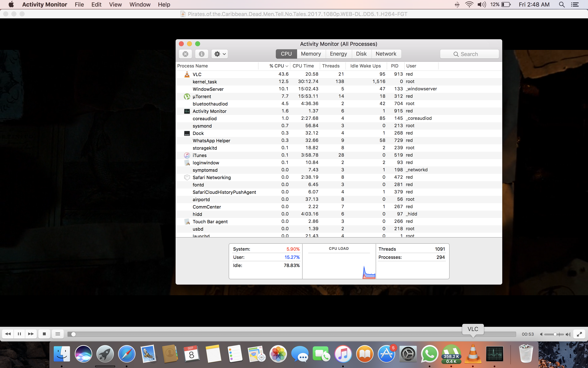Open the VLC playlist button

point(58,334)
